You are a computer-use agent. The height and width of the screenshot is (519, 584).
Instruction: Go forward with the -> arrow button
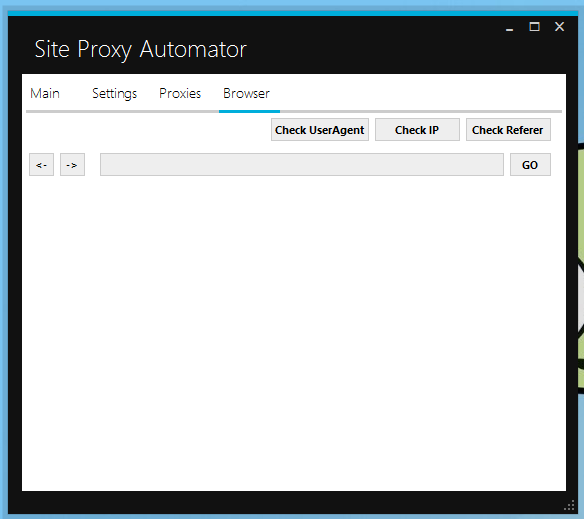click(x=72, y=164)
